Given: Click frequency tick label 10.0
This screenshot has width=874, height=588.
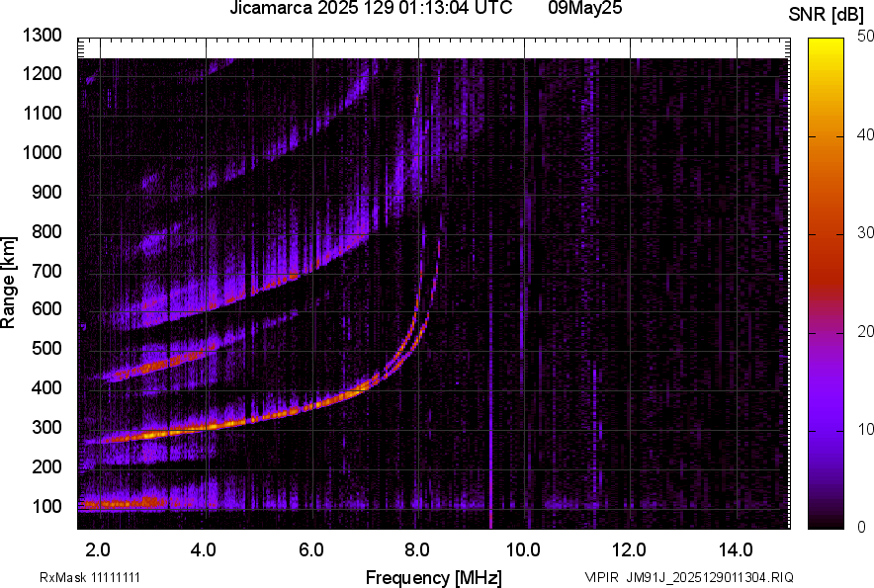Looking at the screenshot, I should pyautogui.click(x=523, y=550).
